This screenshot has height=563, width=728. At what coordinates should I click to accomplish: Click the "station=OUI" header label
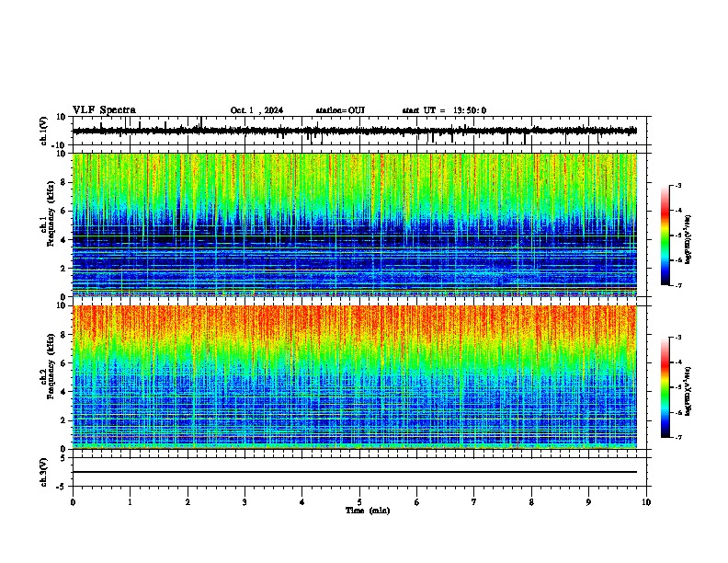pos(340,110)
